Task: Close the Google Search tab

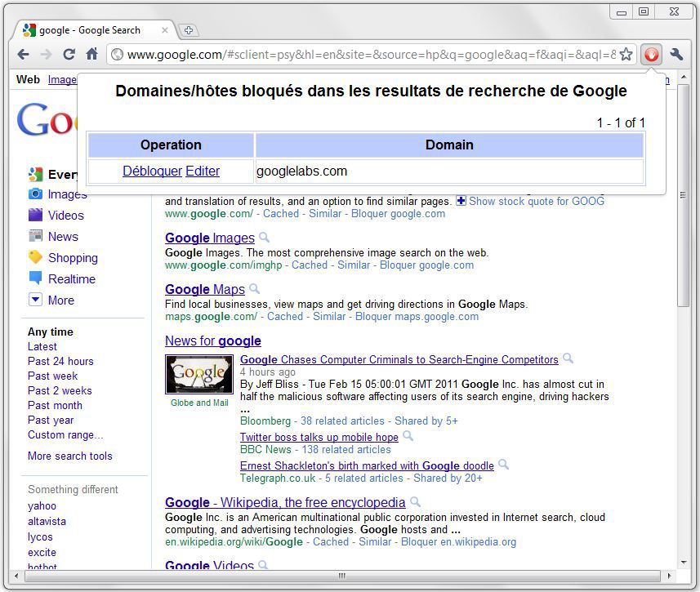Action: [x=165, y=30]
